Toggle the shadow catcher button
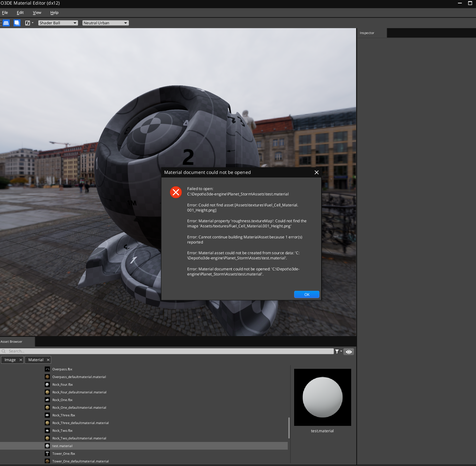This screenshot has width=476, height=466. coord(17,23)
